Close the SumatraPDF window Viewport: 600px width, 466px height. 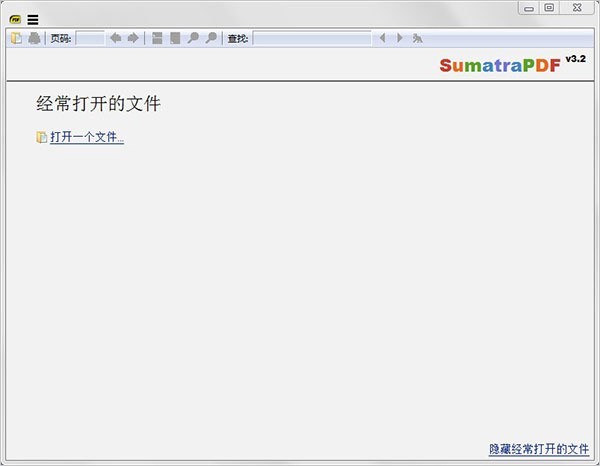(x=577, y=8)
